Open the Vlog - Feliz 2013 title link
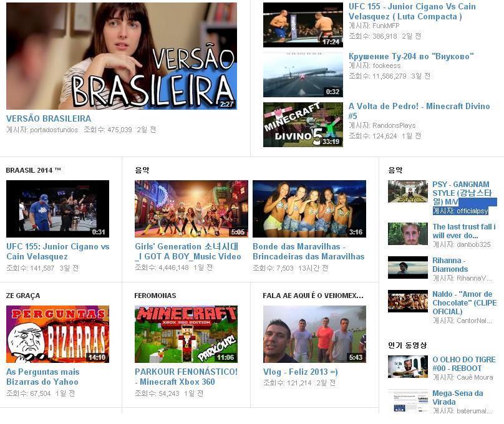Viewport: 504px width, 424px height. (x=300, y=372)
